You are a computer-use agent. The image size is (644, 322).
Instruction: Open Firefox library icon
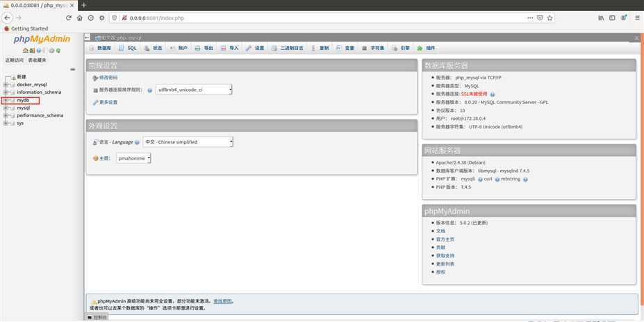click(x=602, y=17)
